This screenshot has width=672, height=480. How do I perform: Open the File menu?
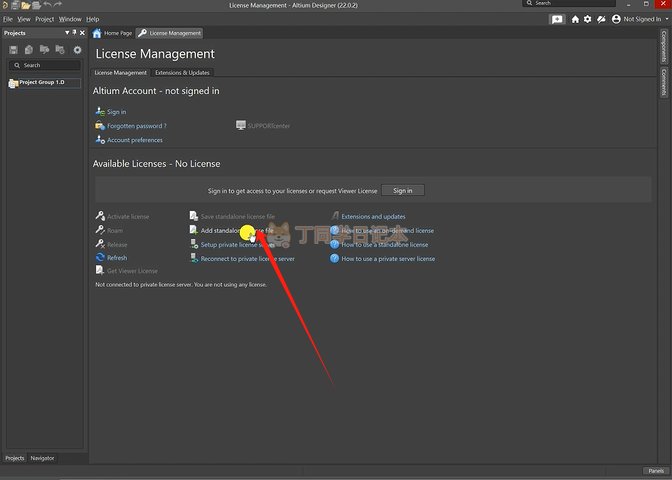[8, 19]
